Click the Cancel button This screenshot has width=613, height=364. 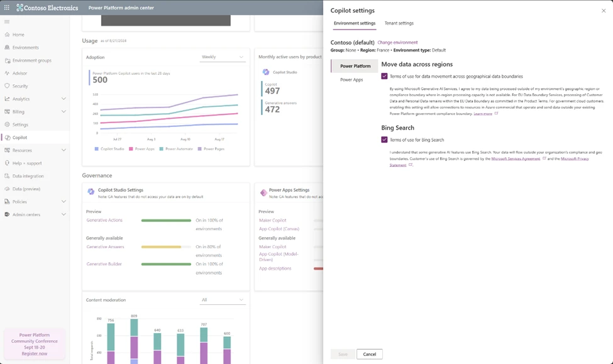[370, 354]
